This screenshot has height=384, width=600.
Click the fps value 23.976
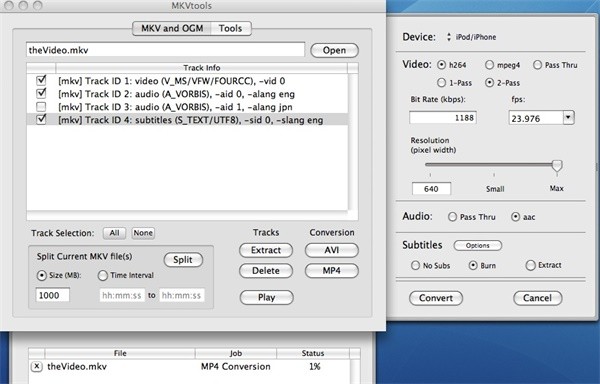(x=536, y=118)
